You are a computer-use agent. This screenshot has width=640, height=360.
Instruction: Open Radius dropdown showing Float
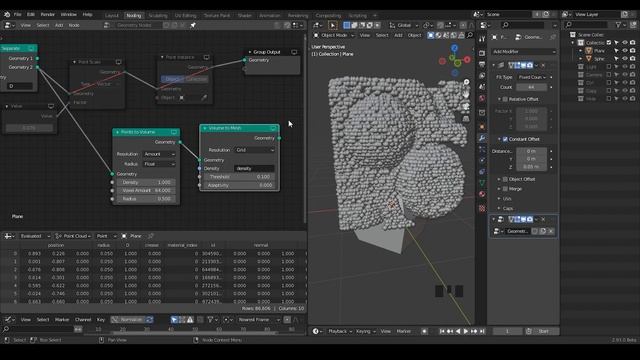pyautogui.click(x=159, y=164)
